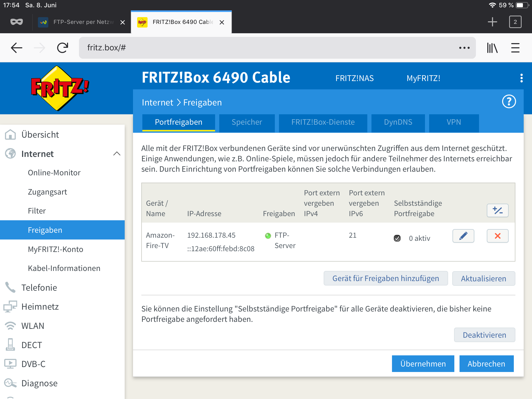
Task: Open FRITZ!NAS
Action: coord(355,78)
